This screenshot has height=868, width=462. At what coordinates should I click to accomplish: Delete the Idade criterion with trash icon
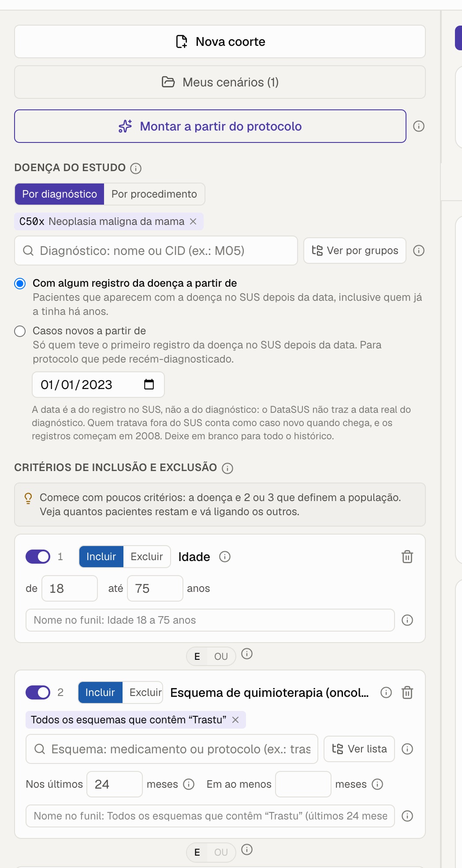click(407, 557)
